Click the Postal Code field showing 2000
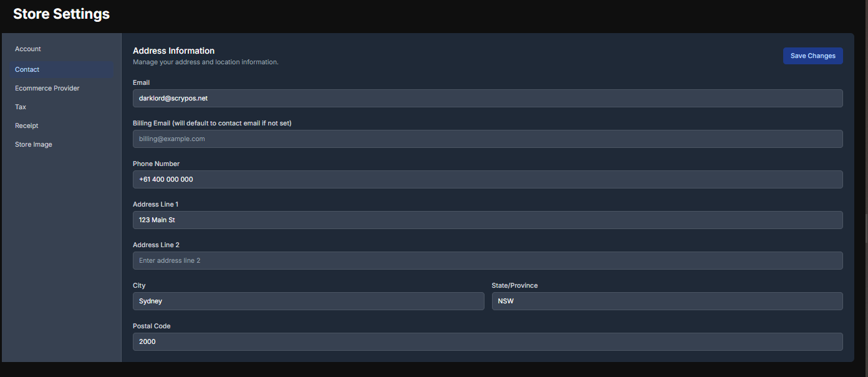This screenshot has height=377, width=868. 488,341
